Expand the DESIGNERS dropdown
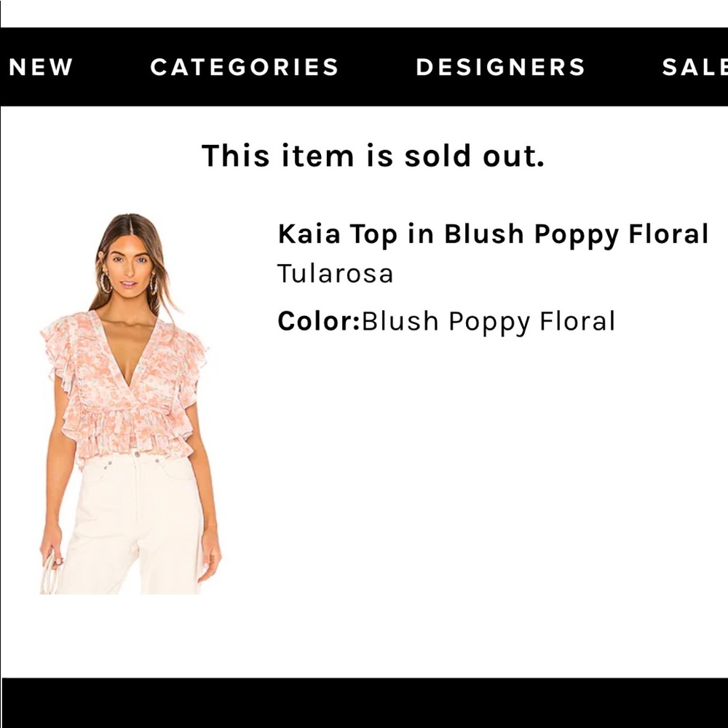The height and width of the screenshot is (728, 728). click(x=499, y=67)
